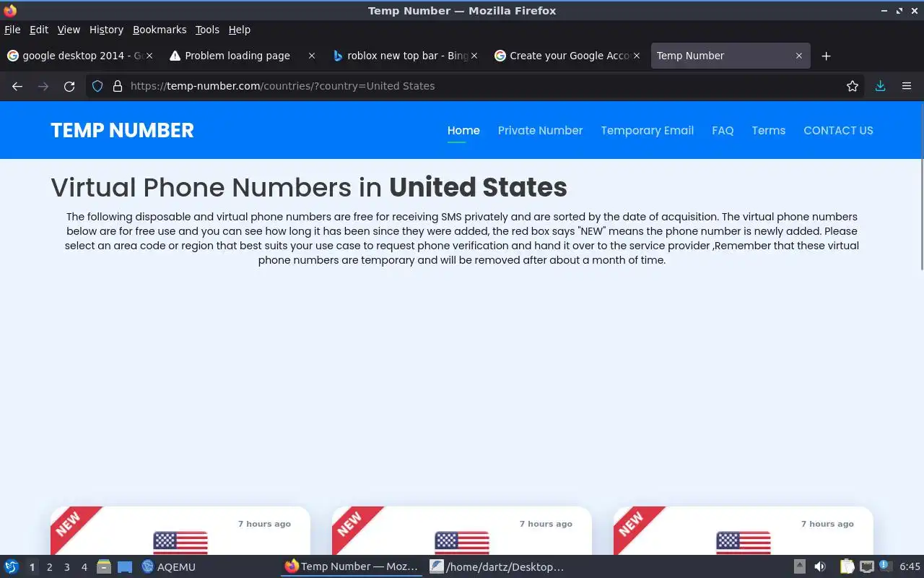Open /home/dartz/Desktop taskbar window
This screenshot has width=924, height=578.
(497, 566)
